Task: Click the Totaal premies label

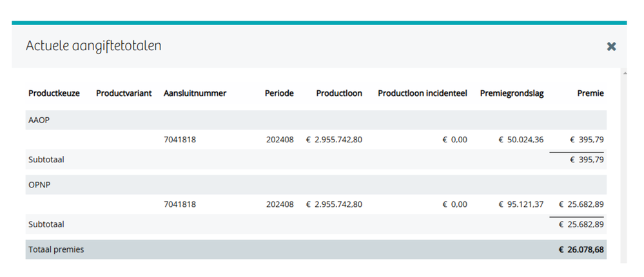Action: click(56, 249)
